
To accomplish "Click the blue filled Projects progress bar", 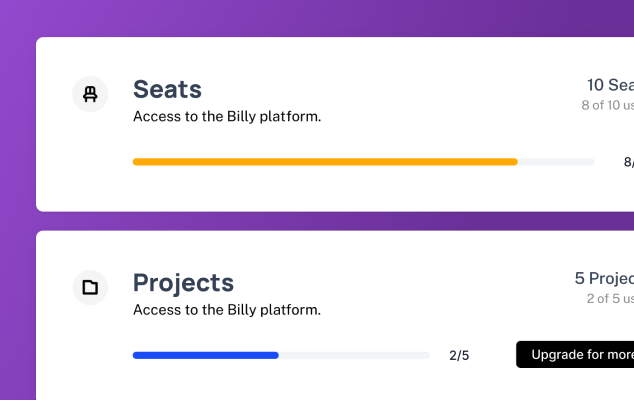I will pyautogui.click(x=205, y=355).
